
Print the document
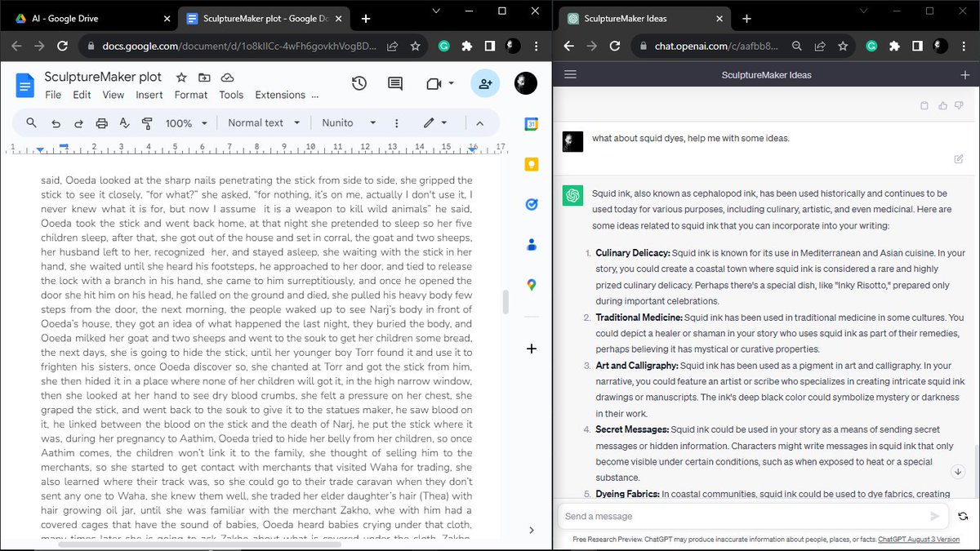(x=101, y=123)
